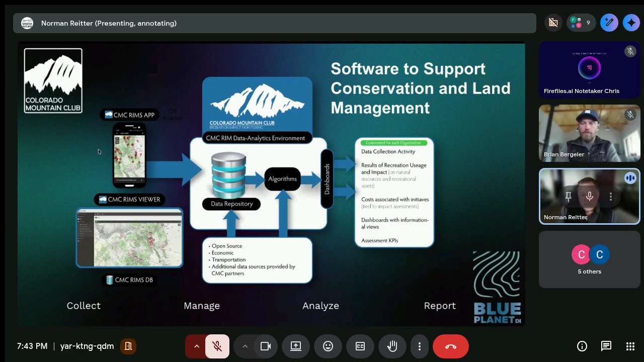The height and width of the screenshot is (362, 644).
Task: Pin Norman Reitter's video tile
Action: (x=569, y=197)
